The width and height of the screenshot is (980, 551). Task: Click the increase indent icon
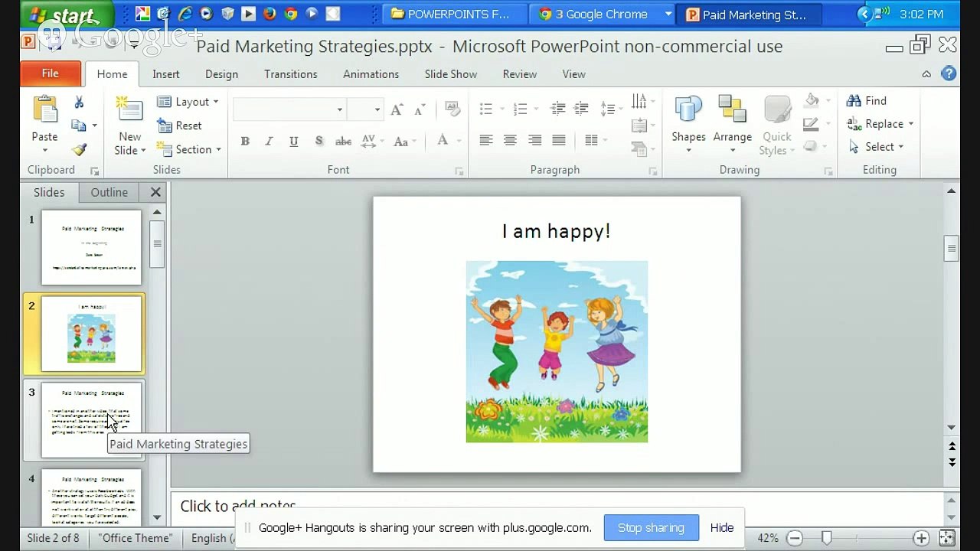tap(581, 109)
